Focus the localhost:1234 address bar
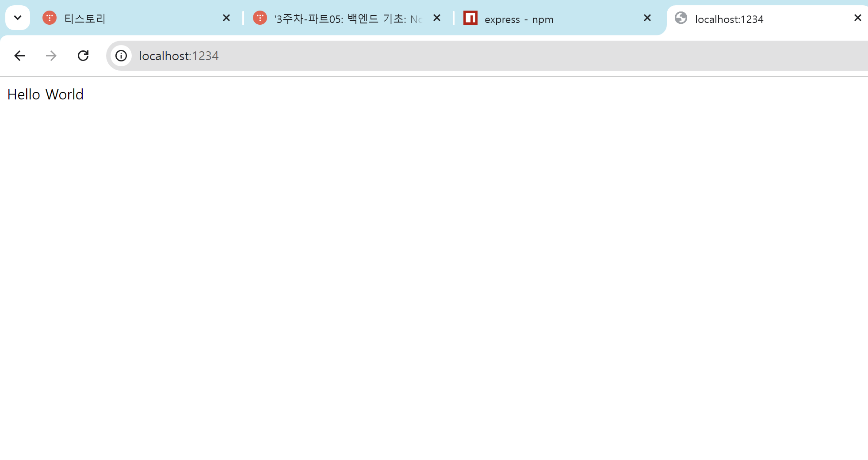The image size is (868, 460). [486, 56]
